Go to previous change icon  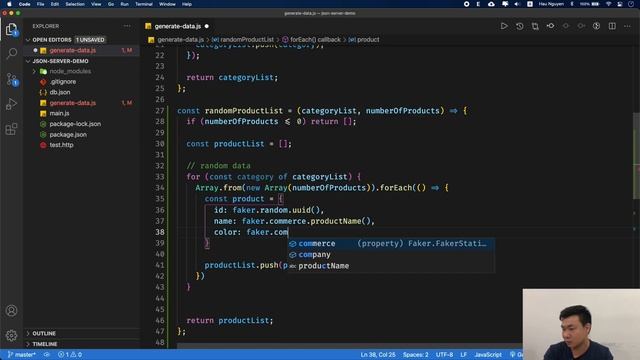click(566, 26)
